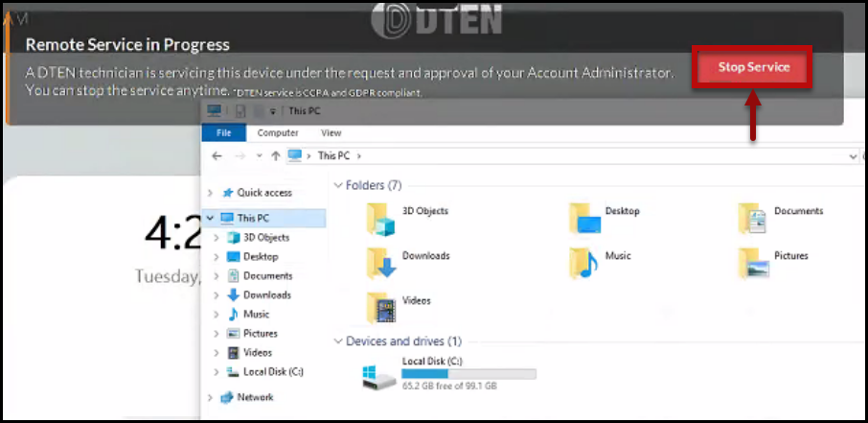868x423 pixels.
Task: Select Documents in the navigation tree
Action: click(x=268, y=275)
